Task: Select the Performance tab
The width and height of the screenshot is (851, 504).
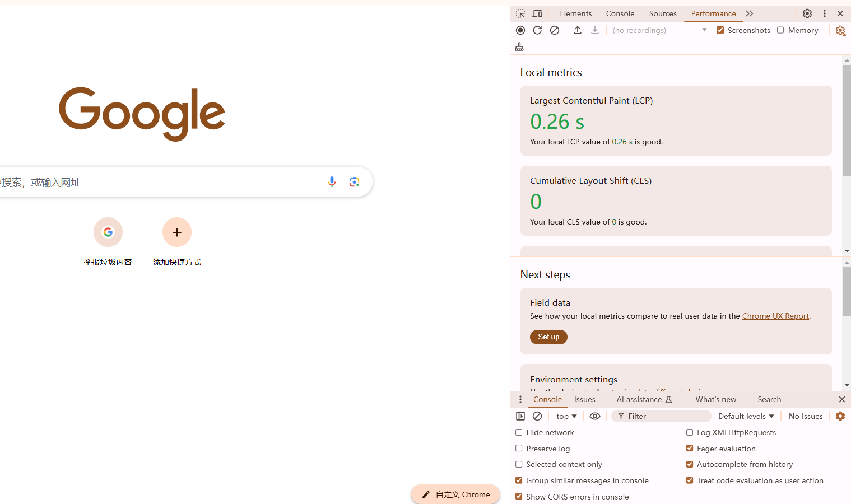Action: pyautogui.click(x=713, y=13)
